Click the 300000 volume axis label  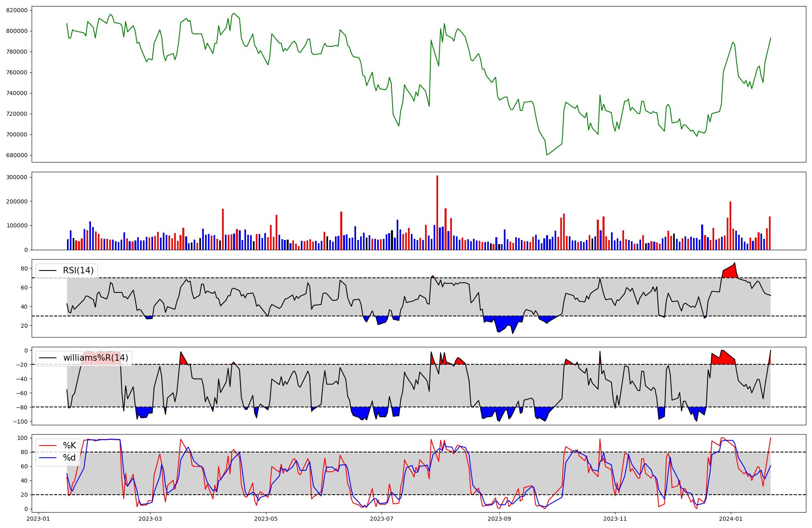(x=17, y=177)
